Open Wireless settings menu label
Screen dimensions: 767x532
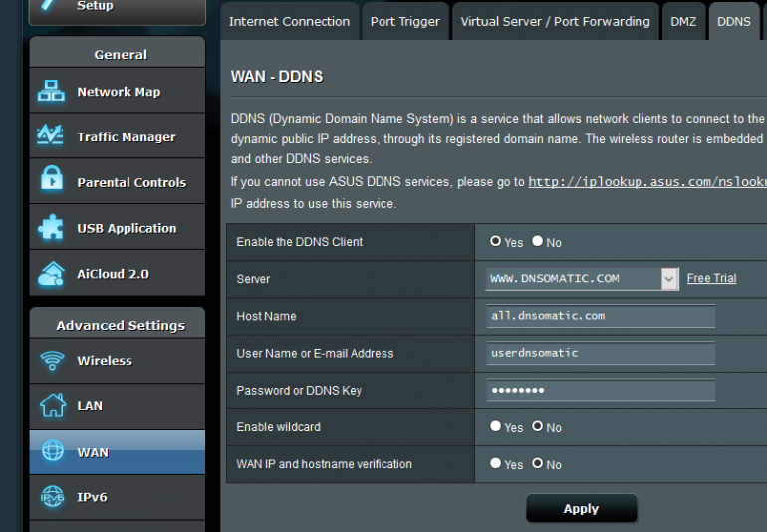click(105, 361)
